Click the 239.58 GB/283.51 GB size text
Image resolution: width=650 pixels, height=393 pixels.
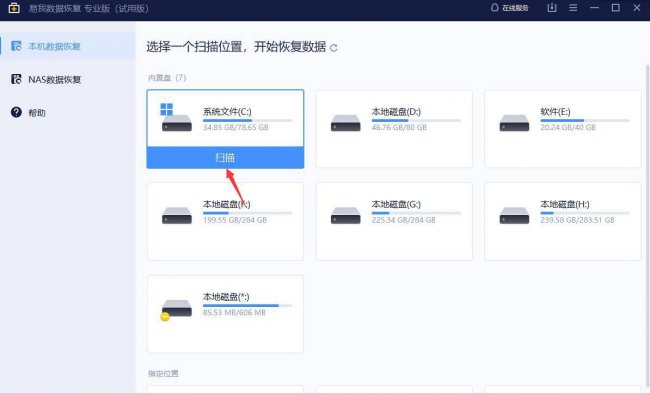(x=577, y=220)
